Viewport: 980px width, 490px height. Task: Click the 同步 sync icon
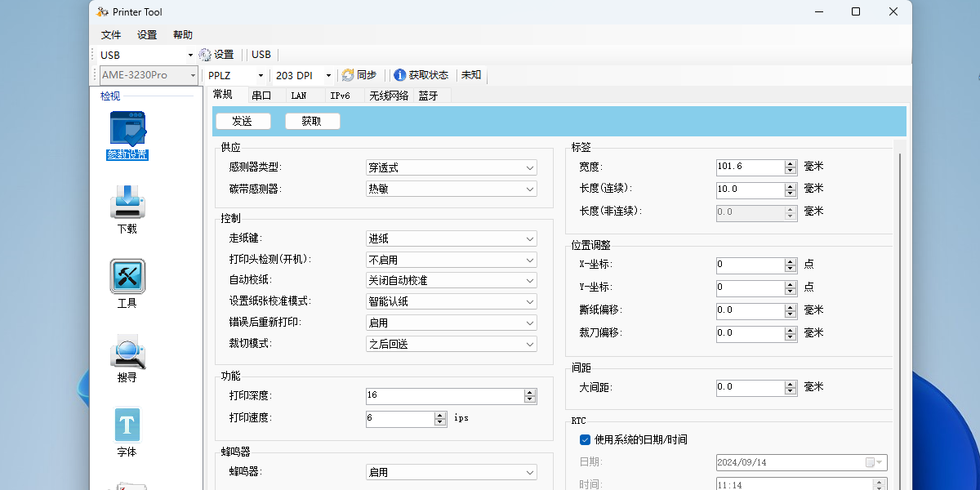tap(348, 75)
